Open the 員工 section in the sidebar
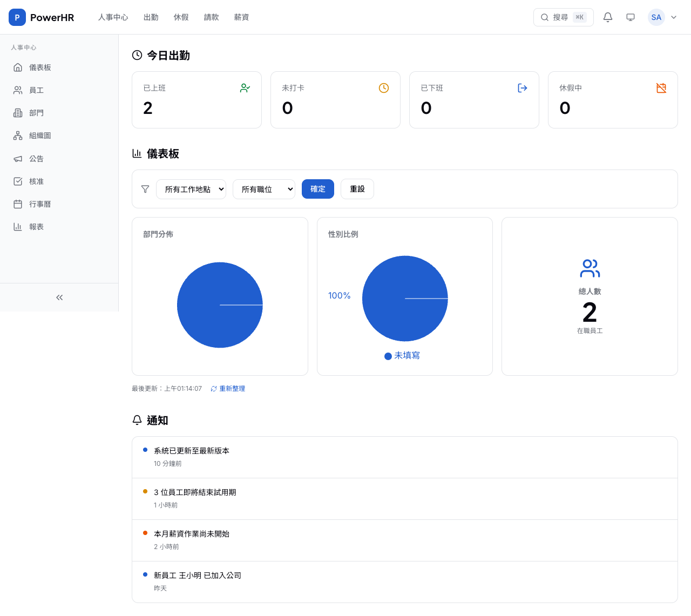 pyautogui.click(x=36, y=90)
